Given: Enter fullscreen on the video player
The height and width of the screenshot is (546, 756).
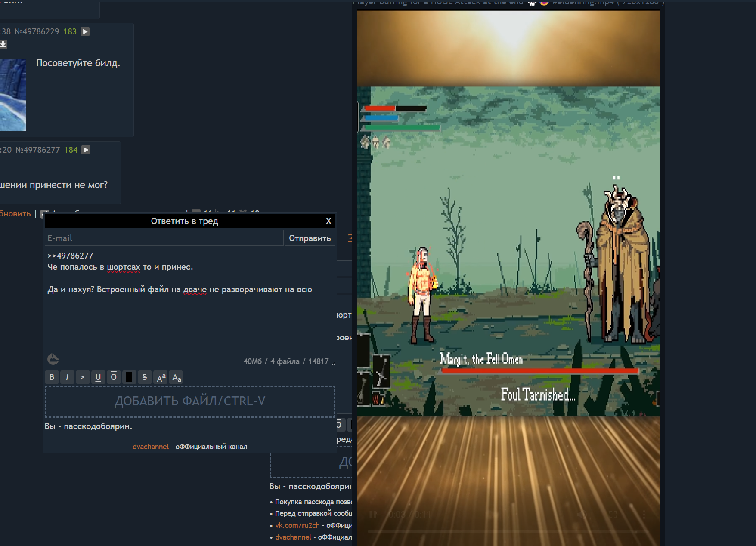Looking at the screenshot, I should click(x=613, y=515).
